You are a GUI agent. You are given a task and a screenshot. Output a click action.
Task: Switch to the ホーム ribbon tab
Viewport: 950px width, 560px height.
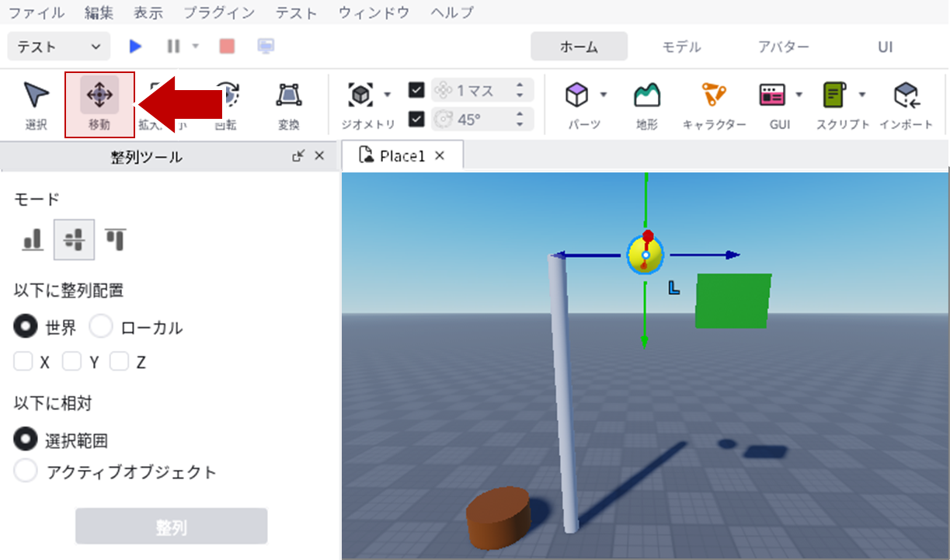coord(579,47)
